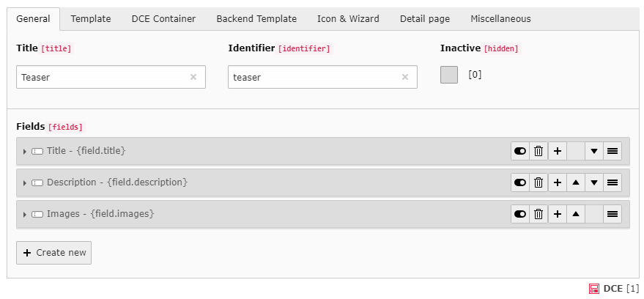
Task: Open the Icon & Wizard tab
Action: pyautogui.click(x=348, y=19)
